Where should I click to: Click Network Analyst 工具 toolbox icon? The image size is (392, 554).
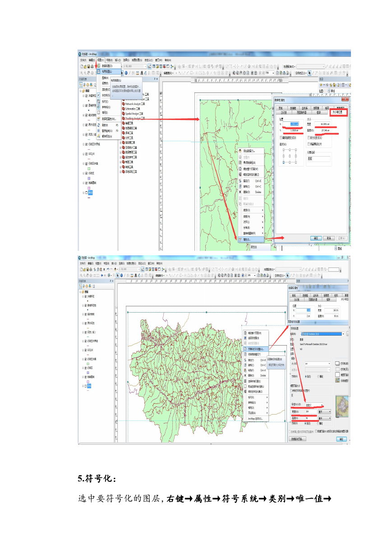click(124, 104)
